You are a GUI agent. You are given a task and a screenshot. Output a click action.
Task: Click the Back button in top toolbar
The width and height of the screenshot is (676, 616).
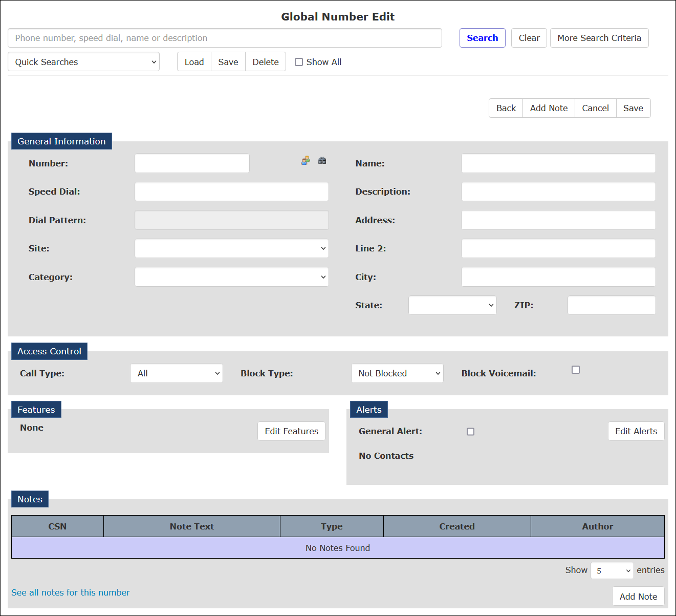pyautogui.click(x=506, y=108)
